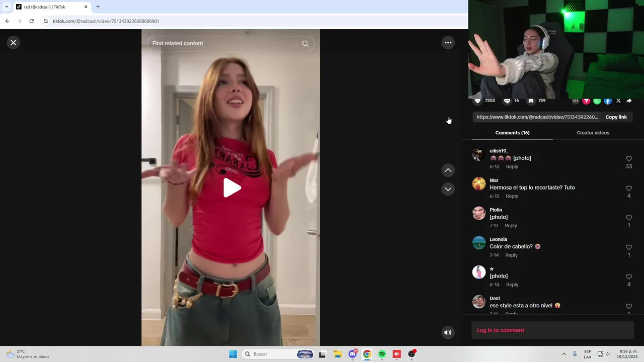Reply to the ★ user's comment
This screenshot has height=362, width=644.
click(512, 285)
